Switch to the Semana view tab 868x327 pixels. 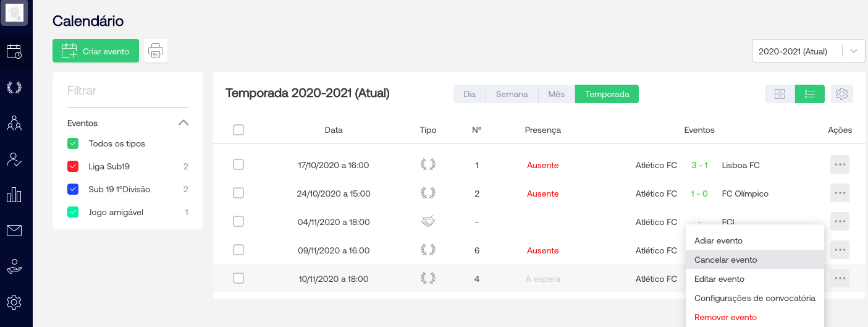point(512,94)
